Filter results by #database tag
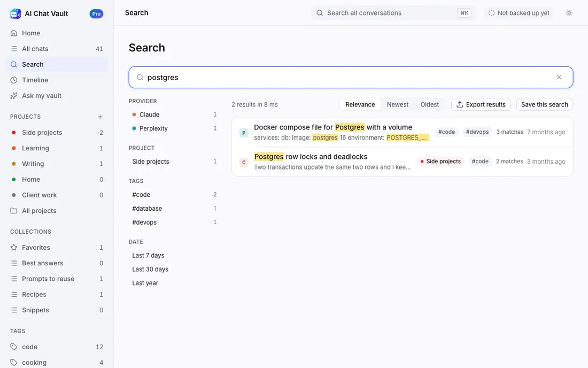Viewport: 588px width, 368px height. coord(174,208)
